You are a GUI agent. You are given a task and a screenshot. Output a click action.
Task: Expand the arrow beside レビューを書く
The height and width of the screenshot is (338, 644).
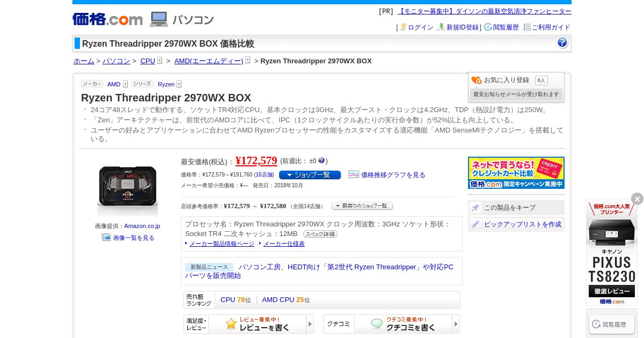tap(310, 324)
